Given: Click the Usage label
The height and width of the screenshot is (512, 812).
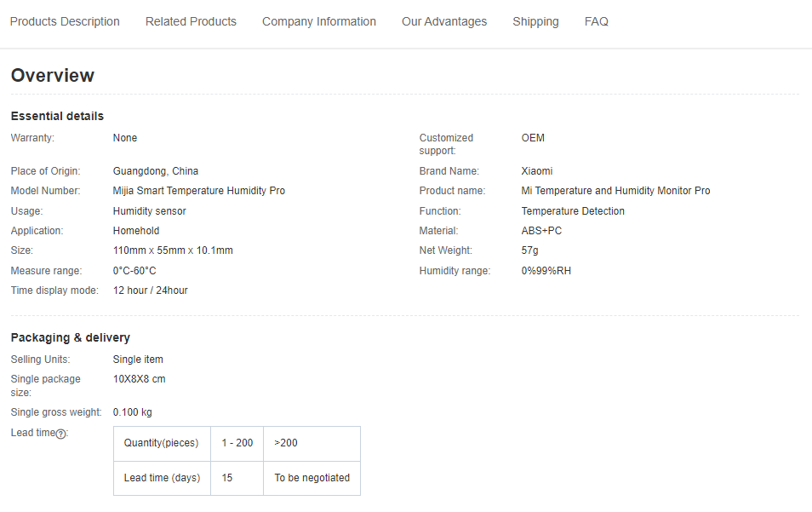Looking at the screenshot, I should click(27, 211).
